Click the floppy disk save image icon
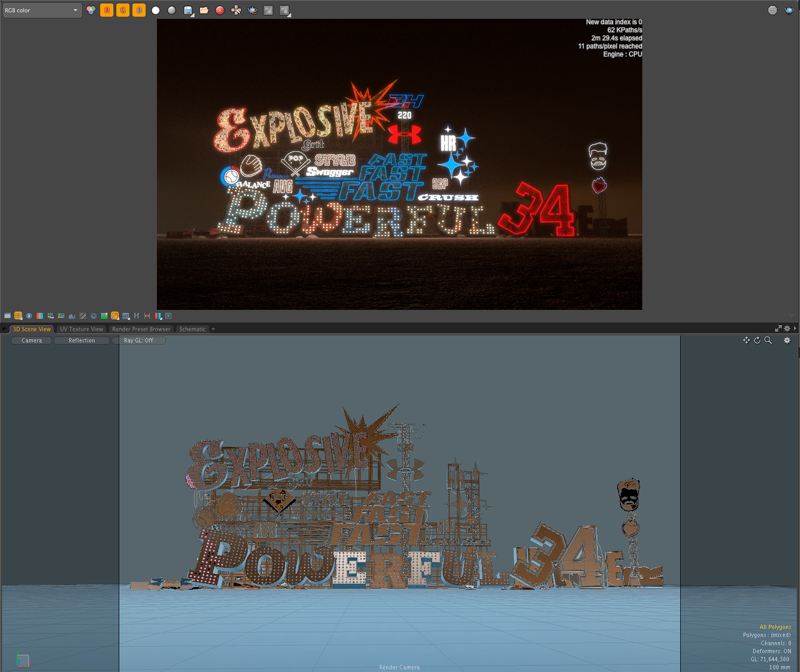Screen dimensions: 800x672 click(188, 10)
